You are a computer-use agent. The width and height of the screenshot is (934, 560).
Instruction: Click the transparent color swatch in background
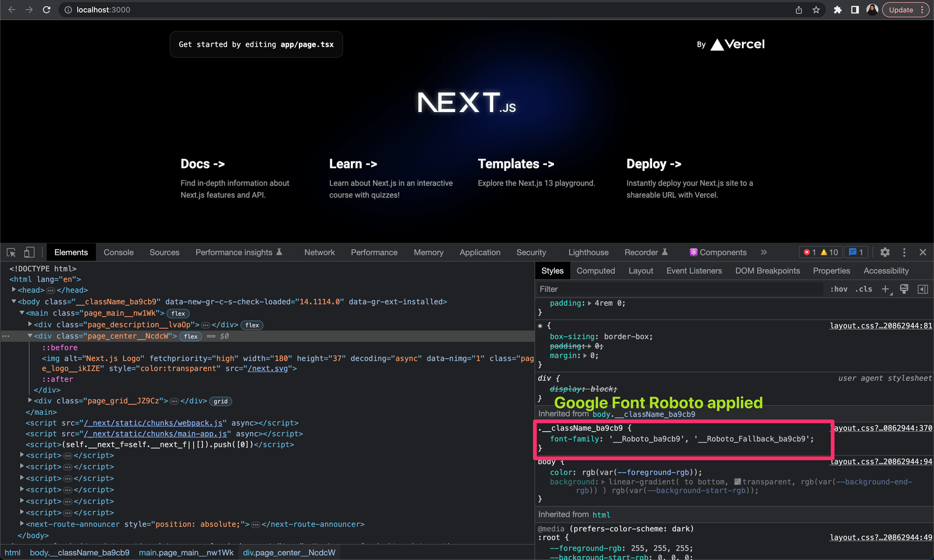point(737,482)
